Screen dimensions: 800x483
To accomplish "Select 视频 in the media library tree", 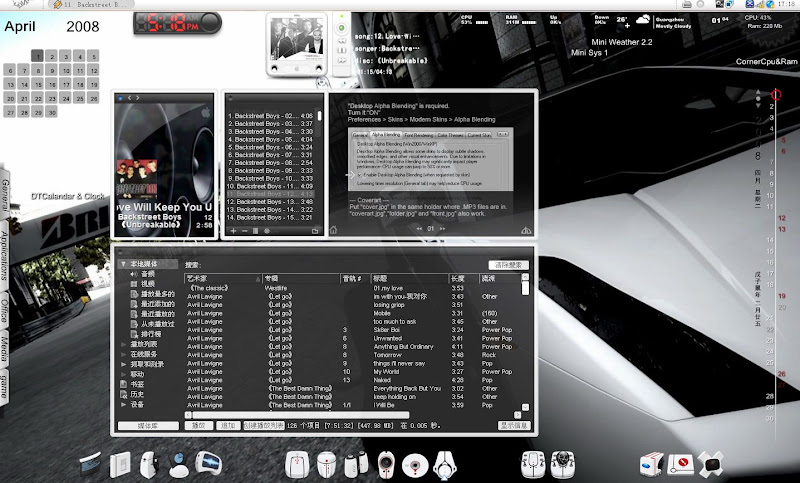I will click(147, 284).
